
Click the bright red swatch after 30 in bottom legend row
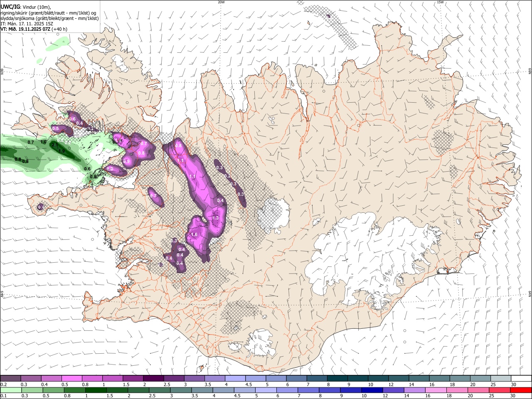(x=520, y=390)
